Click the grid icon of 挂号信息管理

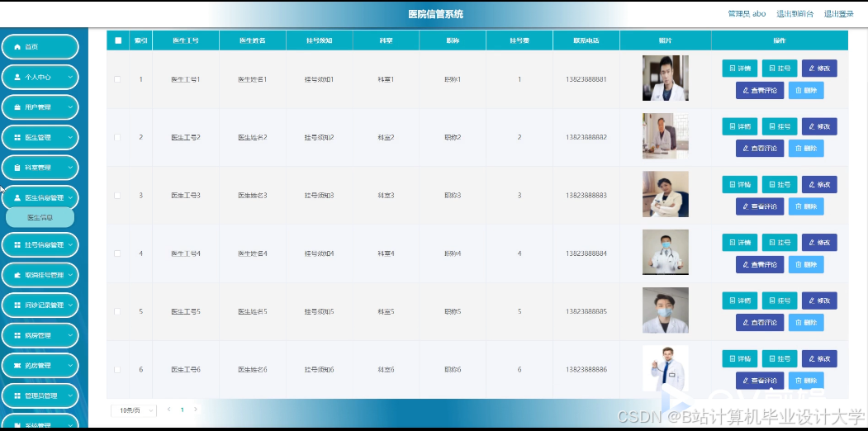[17, 244]
